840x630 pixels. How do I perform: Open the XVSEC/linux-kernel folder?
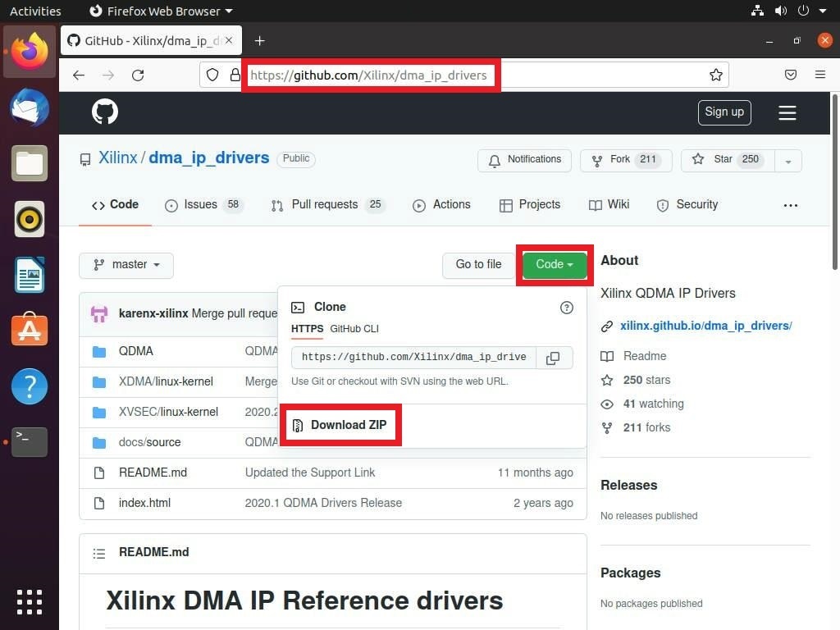coord(168,412)
